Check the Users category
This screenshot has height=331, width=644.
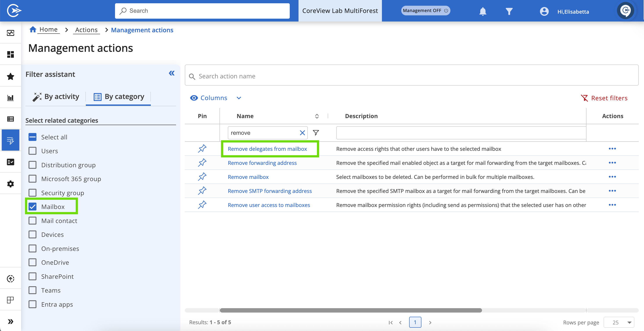pyautogui.click(x=32, y=151)
